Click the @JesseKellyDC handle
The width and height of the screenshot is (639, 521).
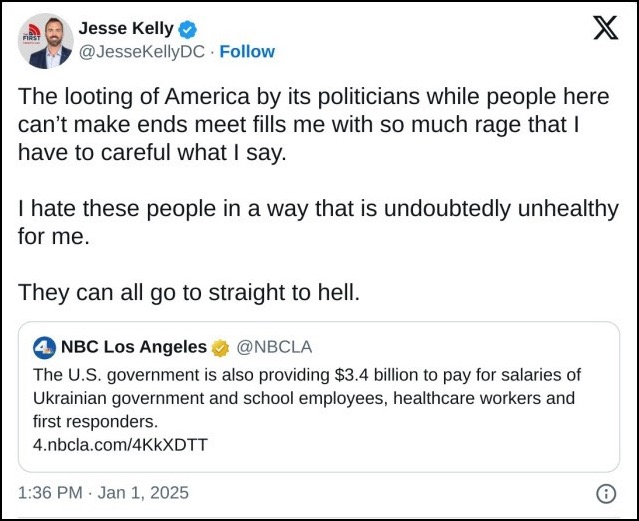coord(142,52)
